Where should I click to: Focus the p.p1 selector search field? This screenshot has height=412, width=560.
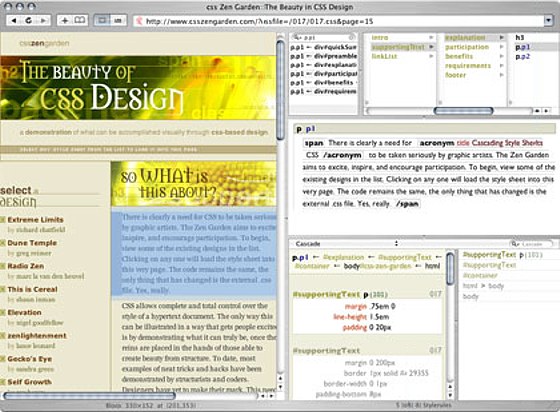pos(323,37)
